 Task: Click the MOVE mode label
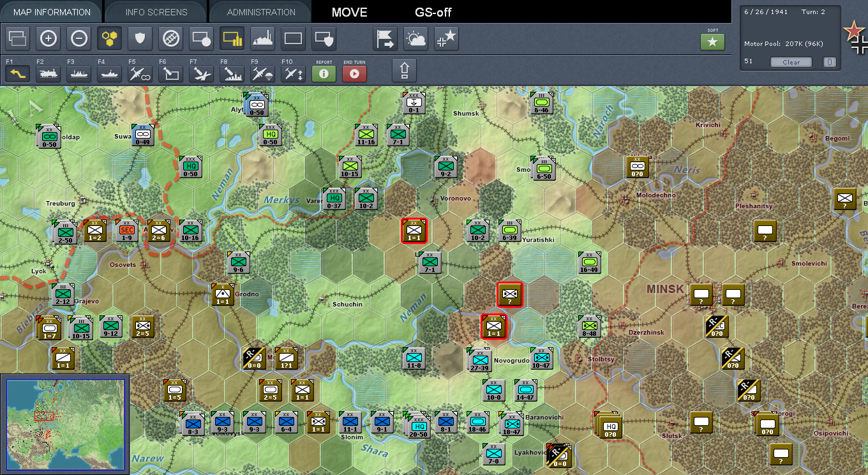[349, 12]
